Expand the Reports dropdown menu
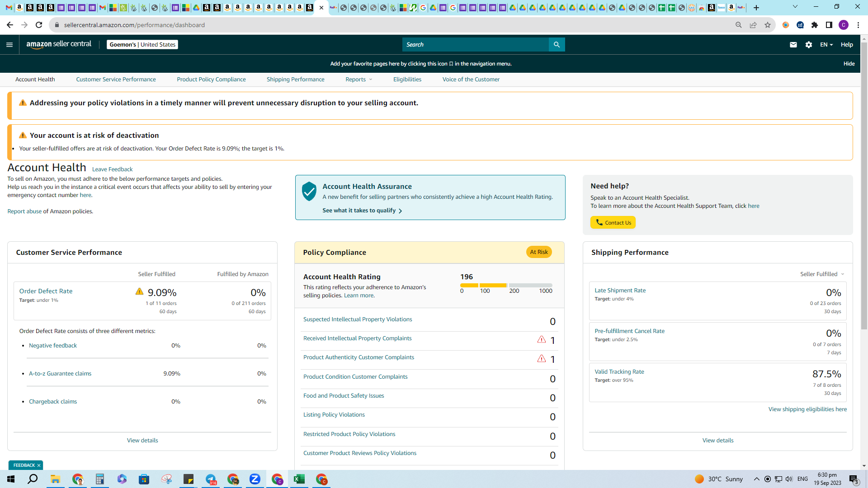Image resolution: width=868 pixels, height=488 pixels. [359, 79]
